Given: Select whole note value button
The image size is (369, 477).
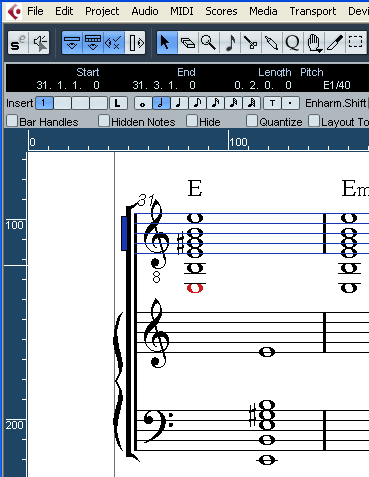Looking at the screenshot, I should pyautogui.click(x=143, y=103).
